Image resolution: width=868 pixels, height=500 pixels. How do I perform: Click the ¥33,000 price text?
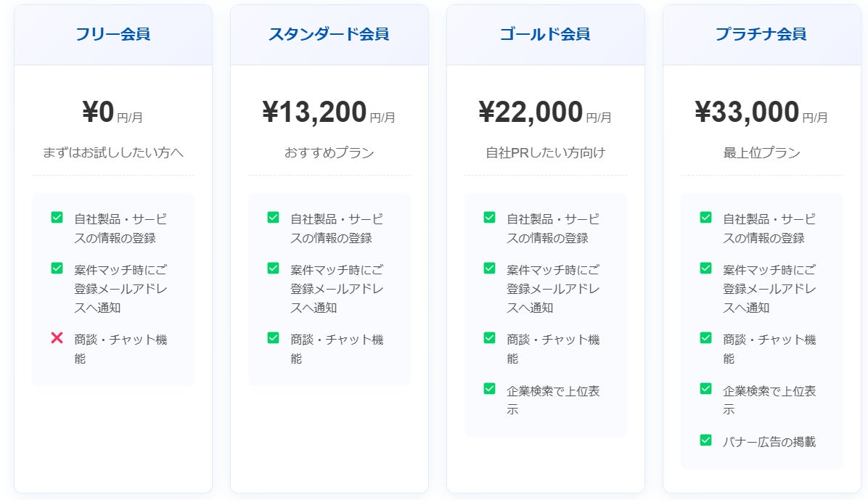coord(747,112)
